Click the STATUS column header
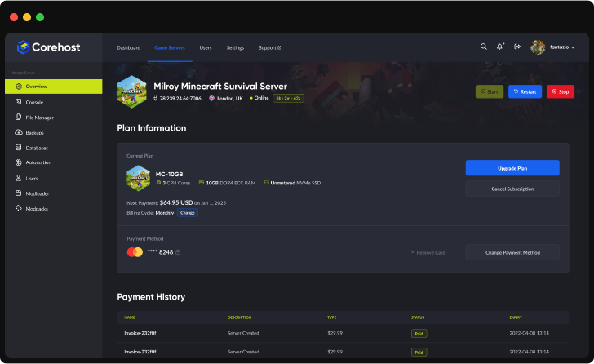Screen dimensions: 594x364 [x=418, y=317]
